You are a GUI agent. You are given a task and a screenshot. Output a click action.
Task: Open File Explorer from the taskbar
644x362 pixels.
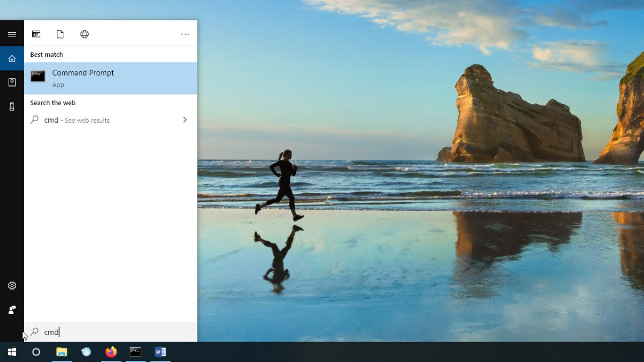[61, 351]
